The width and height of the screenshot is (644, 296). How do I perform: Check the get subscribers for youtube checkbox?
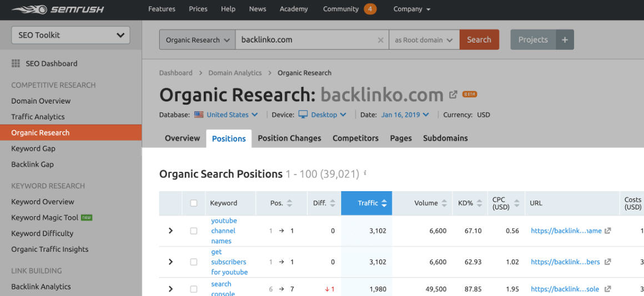(x=194, y=262)
